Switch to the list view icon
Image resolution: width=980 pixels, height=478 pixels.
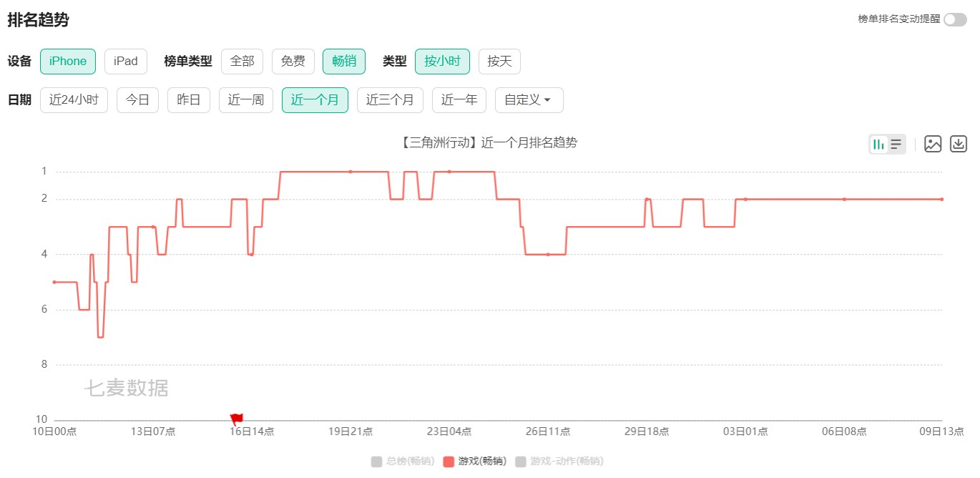tap(896, 145)
